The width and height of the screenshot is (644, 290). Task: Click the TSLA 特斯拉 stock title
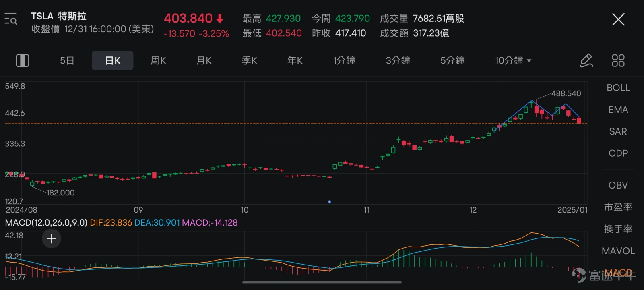[x=59, y=16]
